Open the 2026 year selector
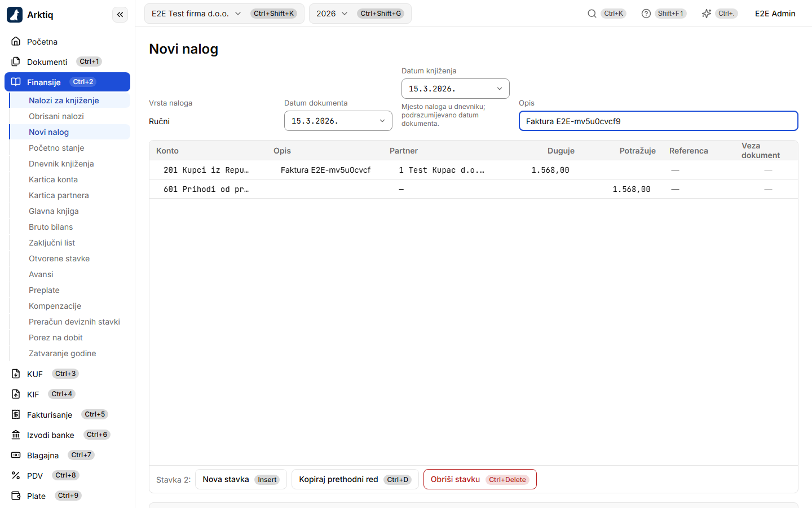Screen dimensions: 812x508 [x=360, y=14]
